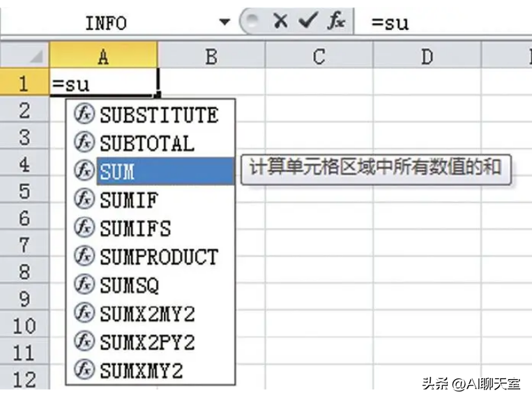The height and width of the screenshot is (402, 532).
Task: Select row 2 header
Action: pos(24,111)
